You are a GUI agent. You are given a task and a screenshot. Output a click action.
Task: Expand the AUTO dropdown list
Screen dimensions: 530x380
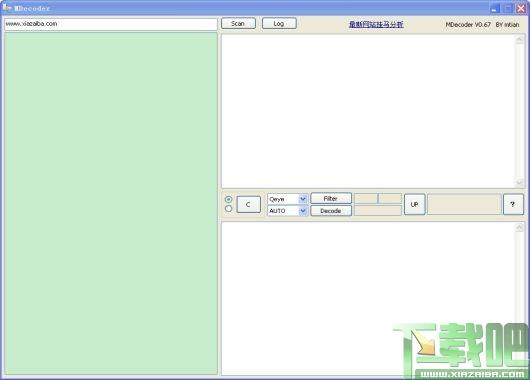pos(303,211)
